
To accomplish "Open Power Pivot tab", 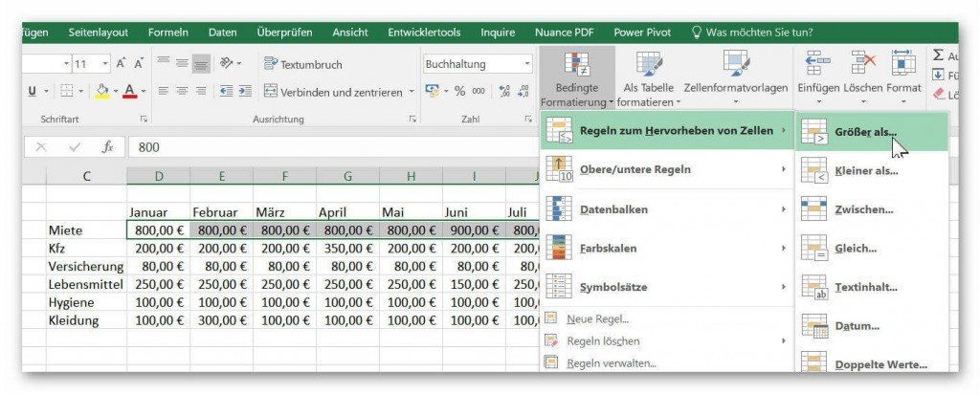I will click(642, 33).
